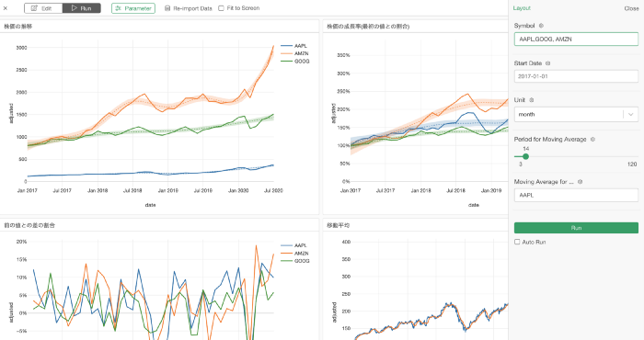Screen dimensions: 644x340
Task: Click the Start Date field
Action: pyautogui.click(x=576, y=76)
